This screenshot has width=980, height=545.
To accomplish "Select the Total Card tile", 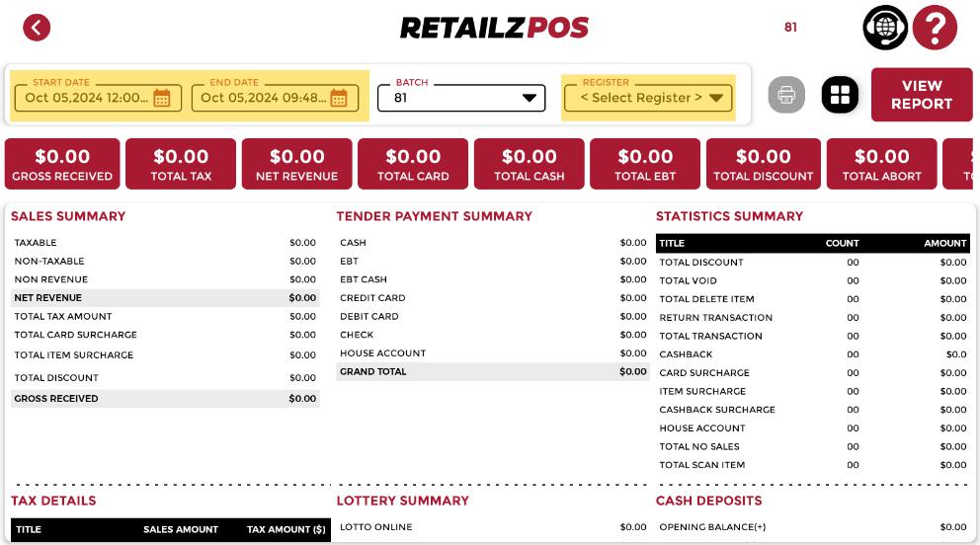I will [413, 164].
